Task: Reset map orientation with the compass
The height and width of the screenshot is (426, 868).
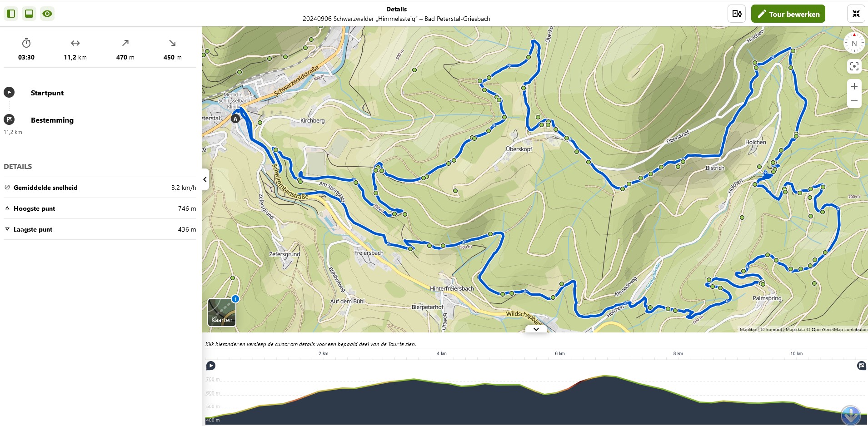Action: (854, 44)
